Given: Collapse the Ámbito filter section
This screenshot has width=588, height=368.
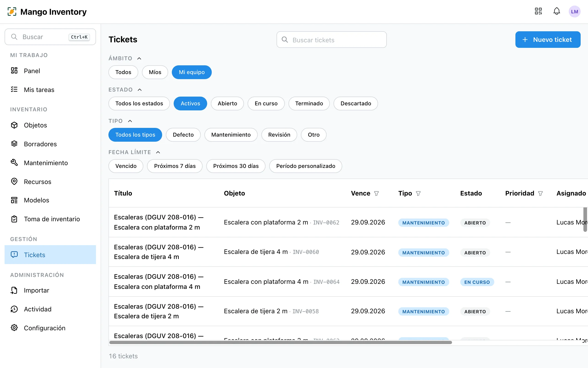Looking at the screenshot, I should coord(139,58).
